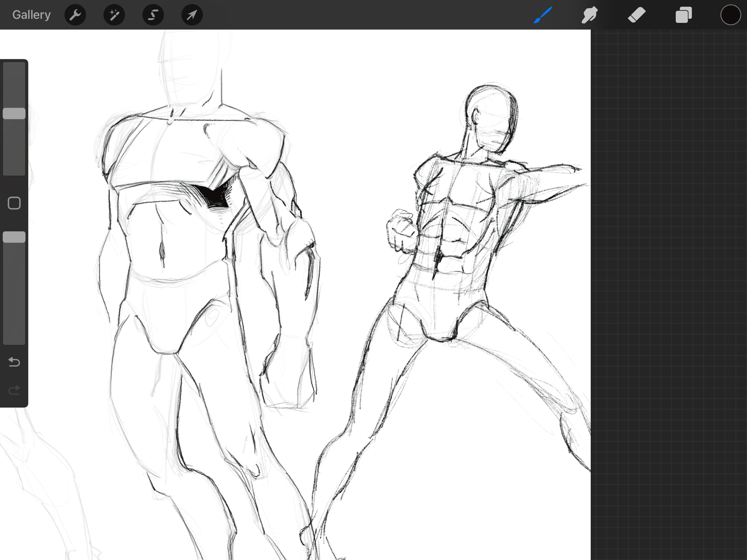Open the Layers panel
Viewport: 747px width, 560px height.
click(x=684, y=15)
